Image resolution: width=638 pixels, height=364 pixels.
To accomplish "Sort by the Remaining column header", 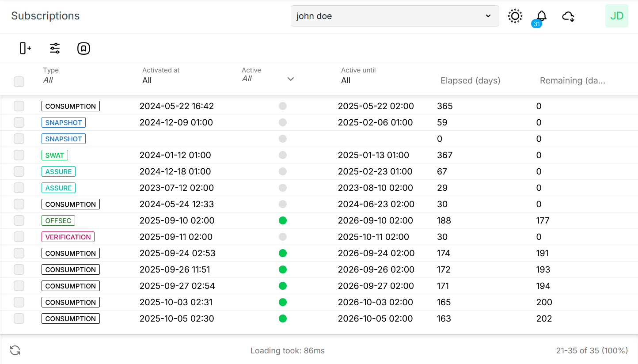I will click(x=572, y=80).
